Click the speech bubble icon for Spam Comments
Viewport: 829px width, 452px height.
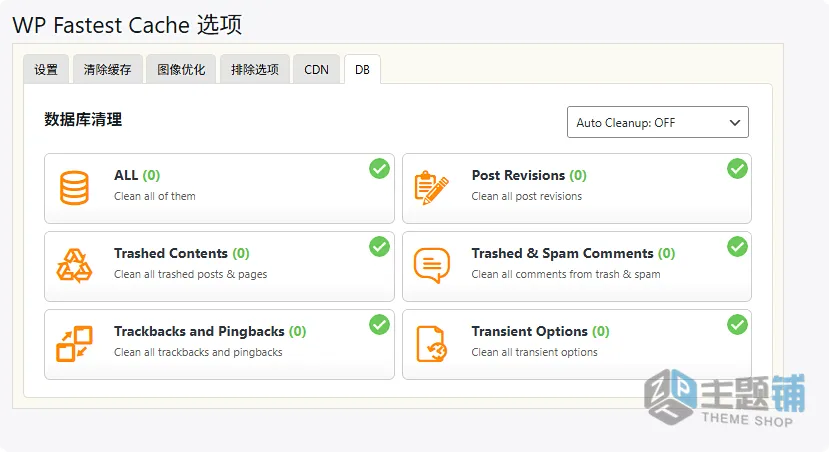coord(432,265)
